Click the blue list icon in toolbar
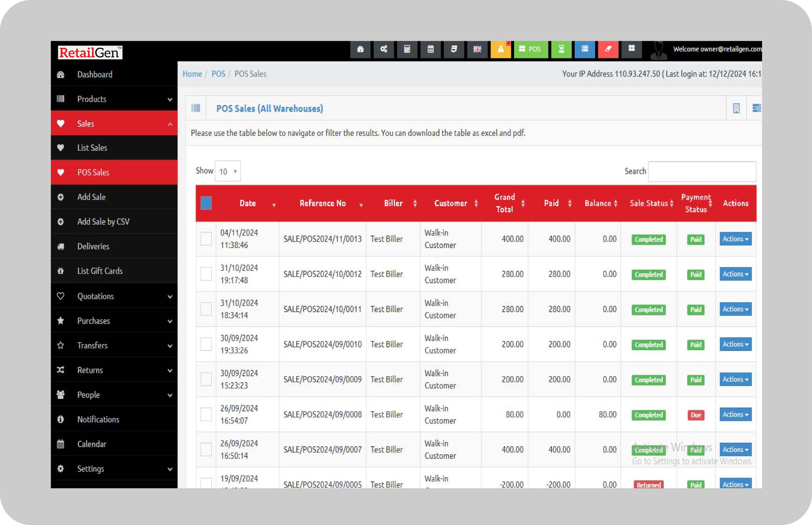Viewport: 812px width, 525px height. coord(585,49)
